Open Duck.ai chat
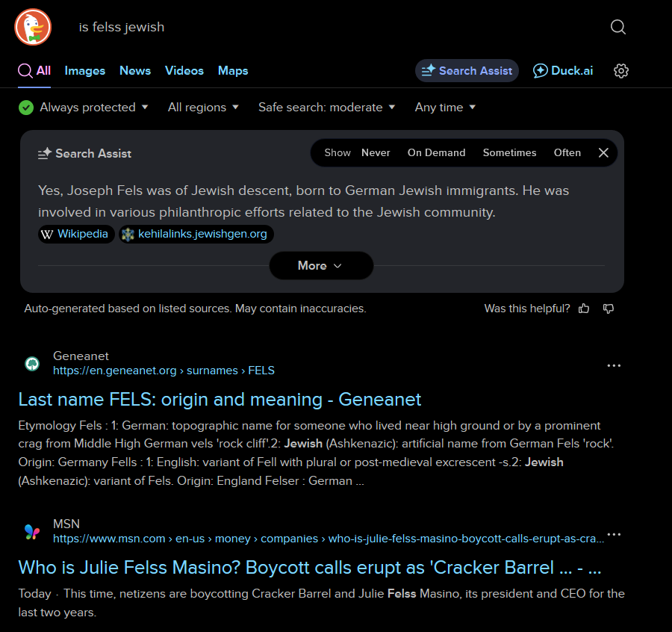Screen dimensions: 672x632 [x=563, y=71]
